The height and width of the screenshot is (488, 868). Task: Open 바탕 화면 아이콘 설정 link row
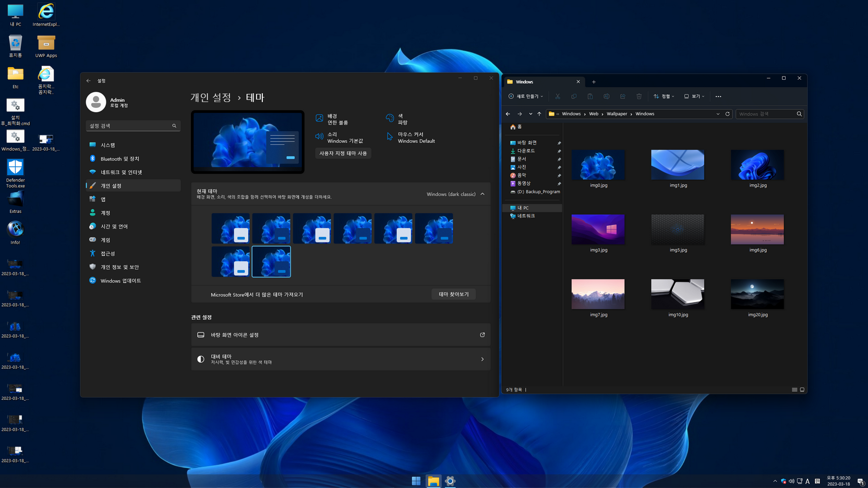341,335
